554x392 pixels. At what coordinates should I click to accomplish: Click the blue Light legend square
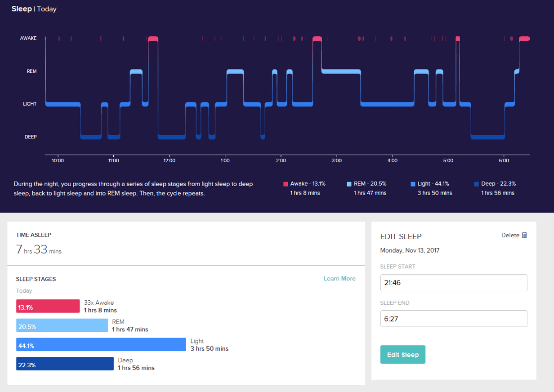[413, 184]
